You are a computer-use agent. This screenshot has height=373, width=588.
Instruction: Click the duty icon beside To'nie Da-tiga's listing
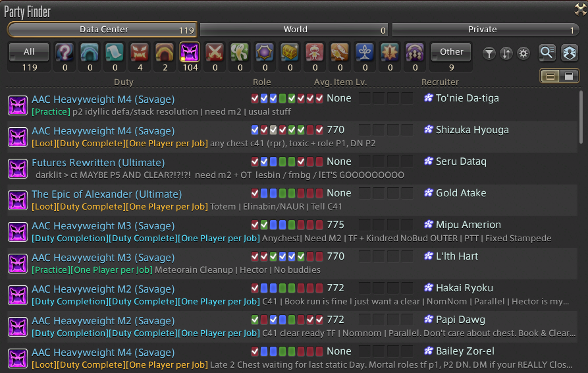point(18,105)
